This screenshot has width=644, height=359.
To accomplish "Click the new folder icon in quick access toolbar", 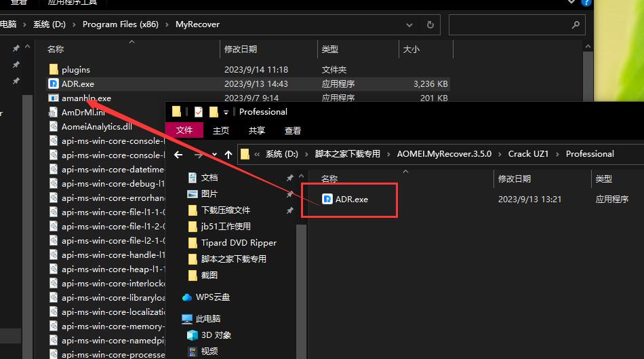I will coord(214,112).
